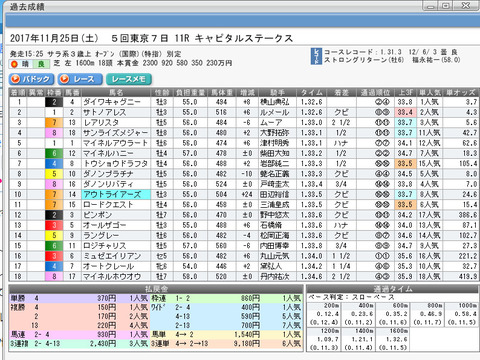Click 馬連 payout 930円
The width and height of the screenshot is (480, 360).
tap(106, 334)
